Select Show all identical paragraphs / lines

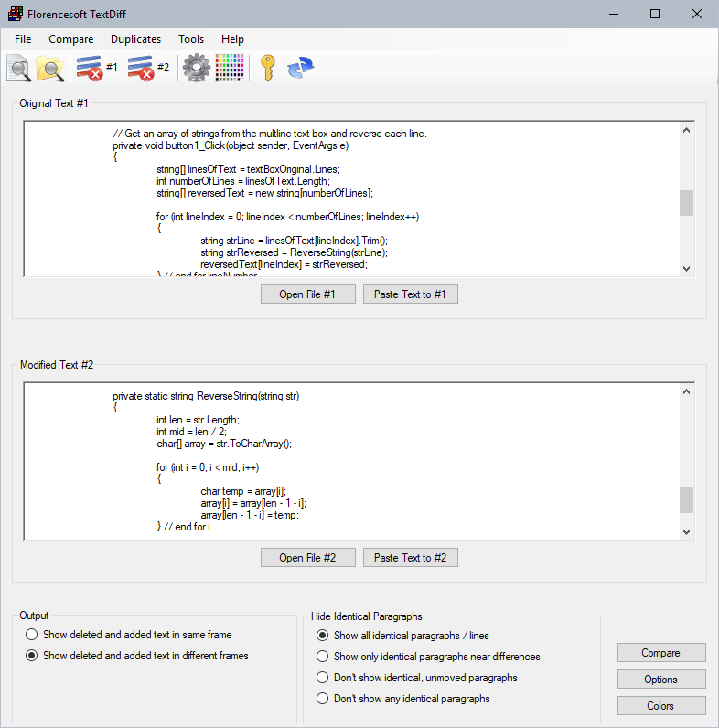(x=402, y=636)
